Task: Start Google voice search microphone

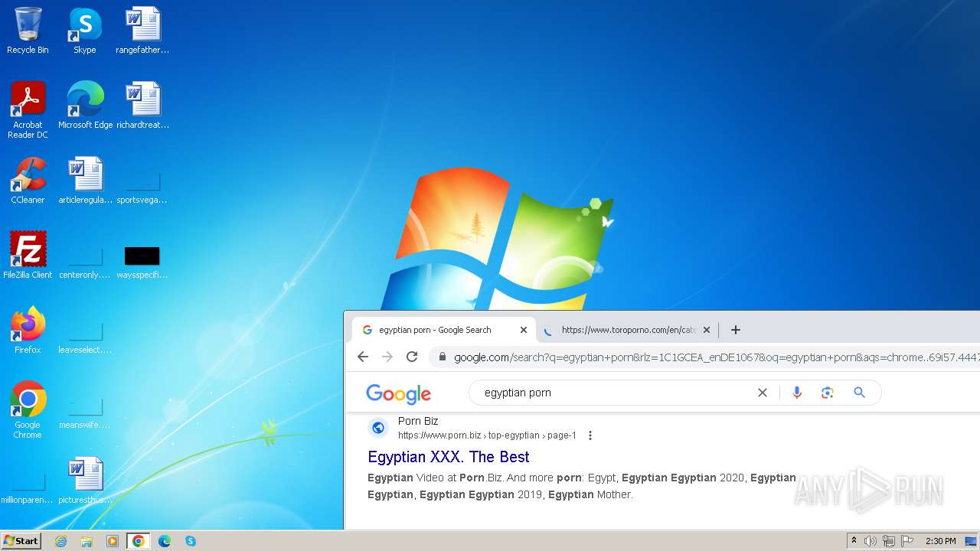Action: (797, 393)
